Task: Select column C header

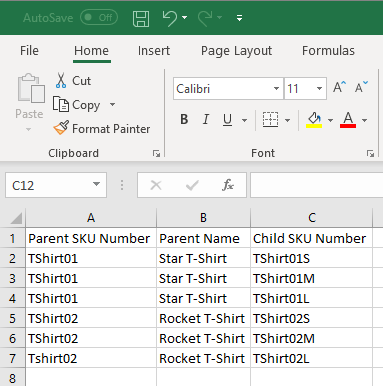Action: pos(312,218)
